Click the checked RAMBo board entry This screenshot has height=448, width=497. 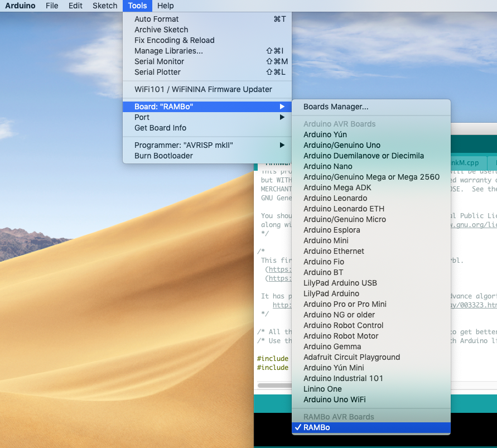(371, 427)
